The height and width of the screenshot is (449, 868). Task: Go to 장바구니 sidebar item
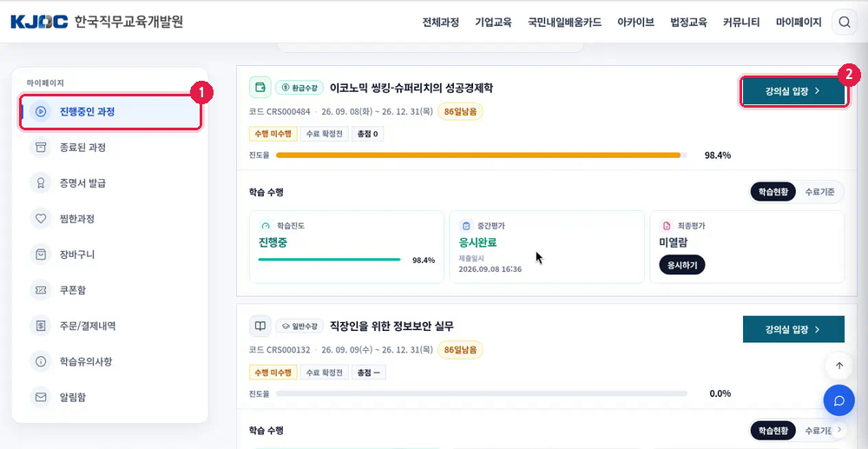pos(111,254)
